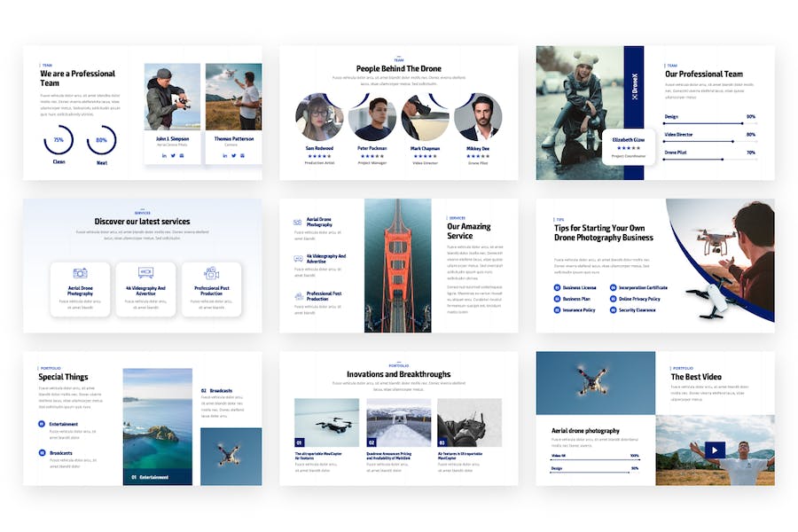Image resolution: width=798 pixels, height=532 pixels.
Task: Click the Golden Gate Bridge aerial photo
Action: click(397, 265)
